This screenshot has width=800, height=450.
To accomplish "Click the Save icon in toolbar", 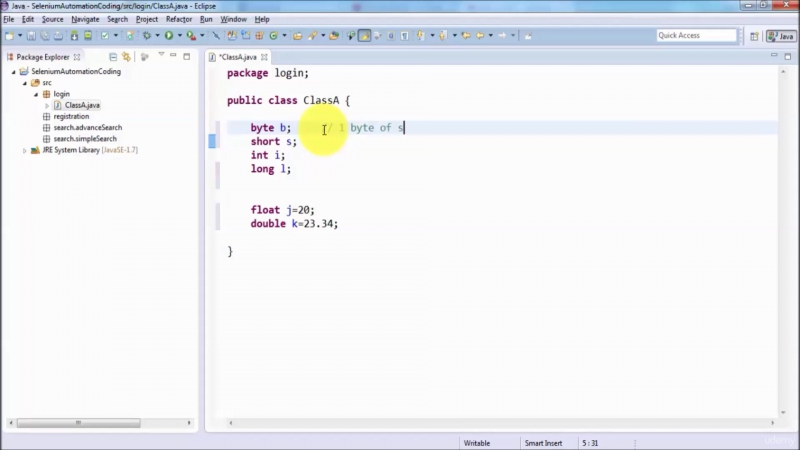I will (31, 36).
